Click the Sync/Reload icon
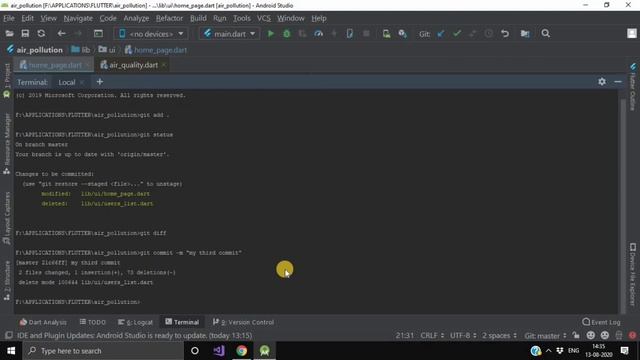Viewport: 640px width, 360px height. click(x=41, y=33)
